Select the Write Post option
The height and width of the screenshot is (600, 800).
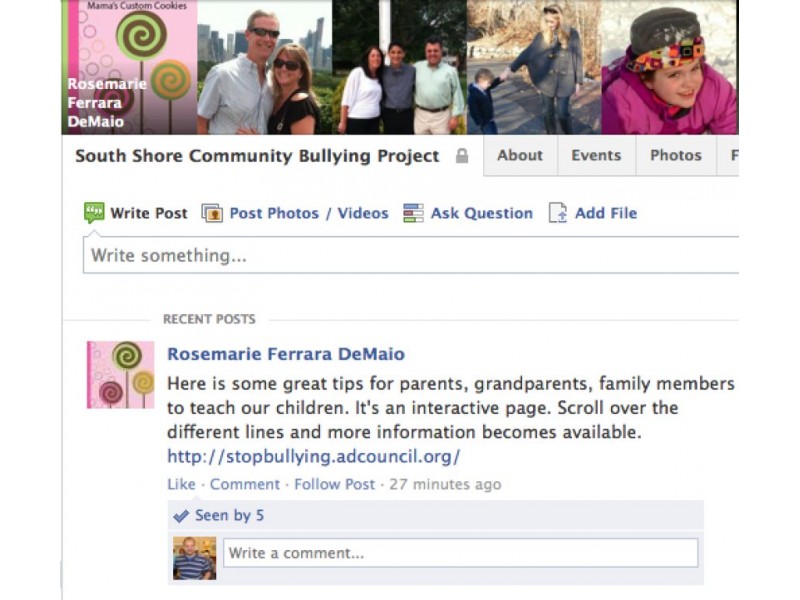pyautogui.click(x=148, y=213)
